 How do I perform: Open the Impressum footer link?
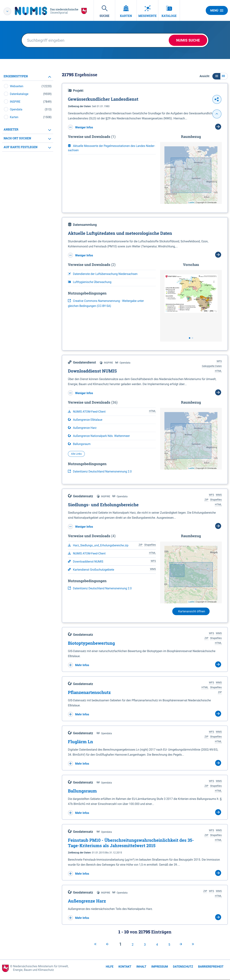pos(159,967)
